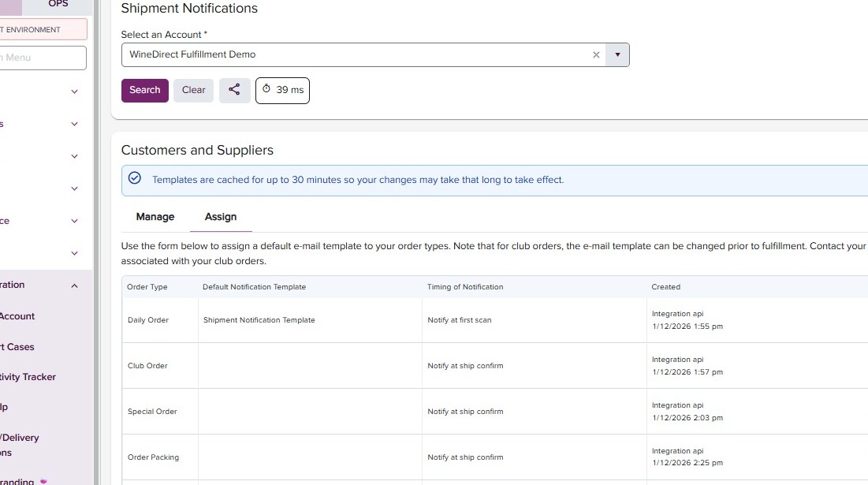The width and height of the screenshot is (868, 485).
Task: Switch to the OPS tab
Action: tap(58, 5)
